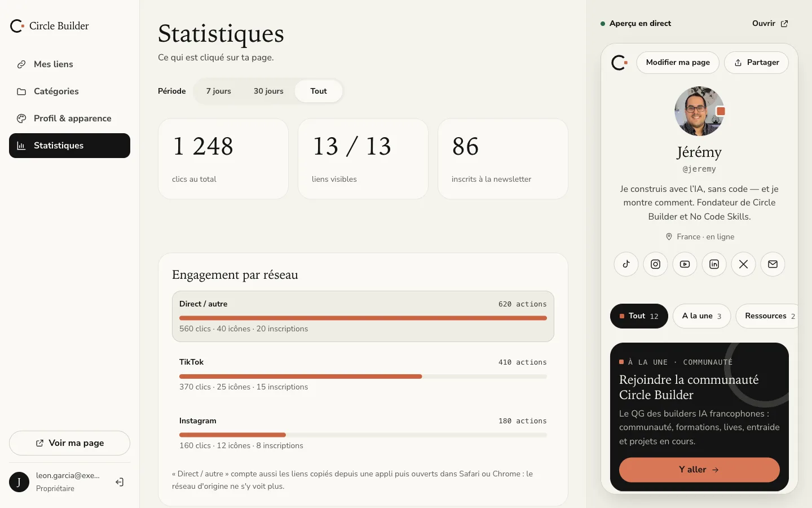Click Voir ma page button
Viewport: 812px width, 508px height.
69,443
